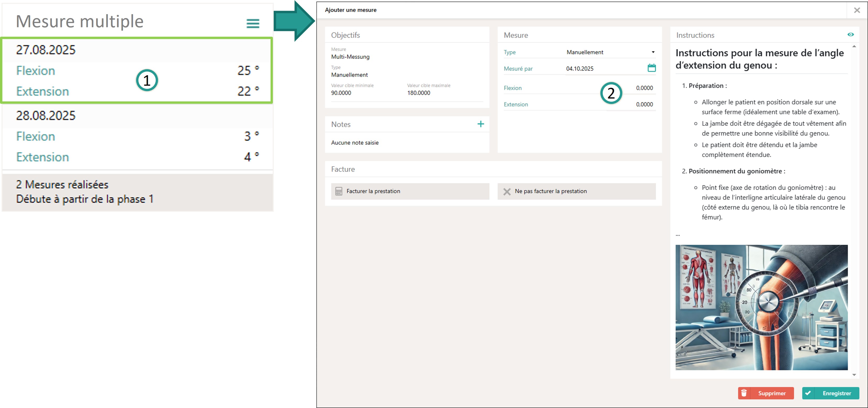Toggle Instructions visibility with the eye icon
868x408 pixels.
[850, 35]
